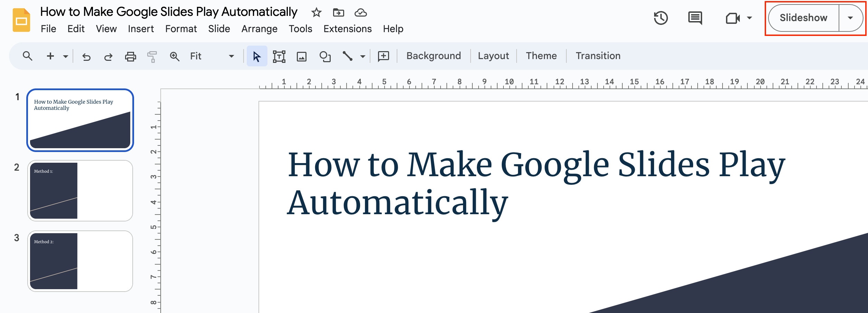Click the Undo icon
The height and width of the screenshot is (313, 868).
pyautogui.click(x=86, y=56)
